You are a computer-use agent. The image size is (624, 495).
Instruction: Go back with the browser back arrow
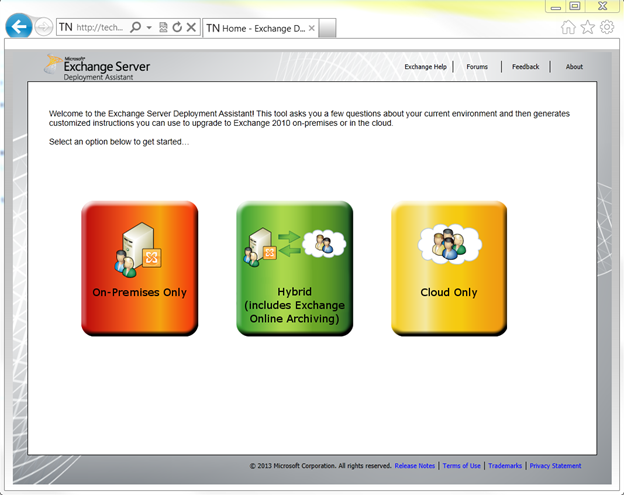point(19,27)
